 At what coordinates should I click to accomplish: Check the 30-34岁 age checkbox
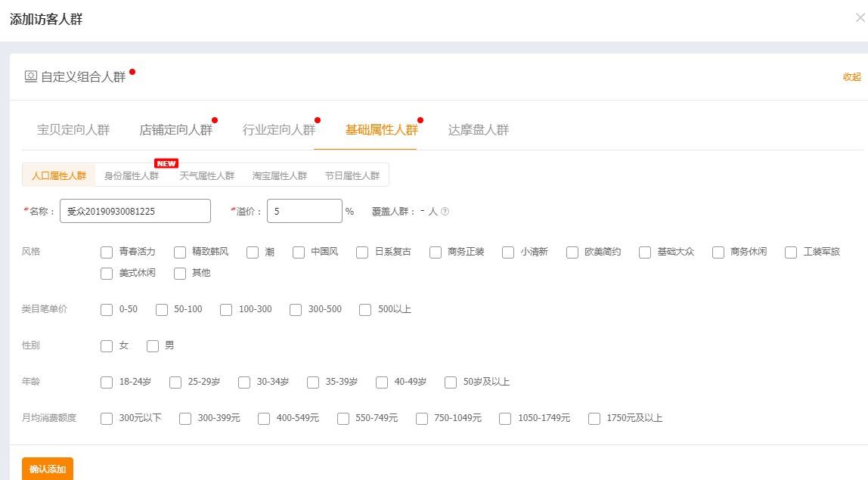(x=244, y=382)
